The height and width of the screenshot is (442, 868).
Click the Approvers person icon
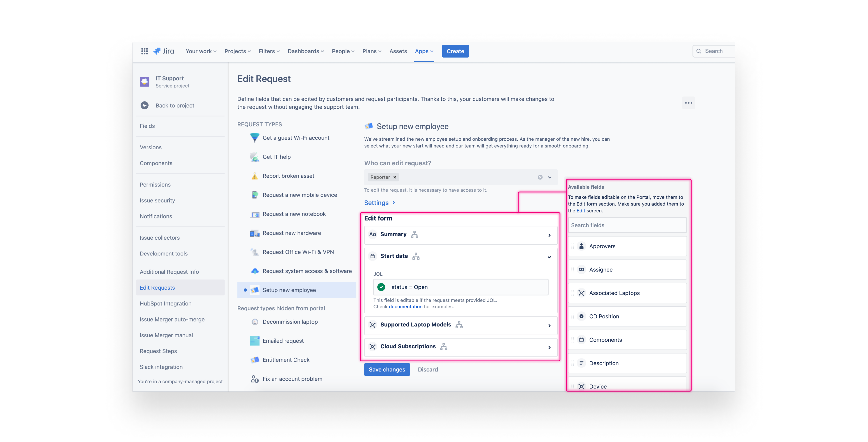pos(581,246)
